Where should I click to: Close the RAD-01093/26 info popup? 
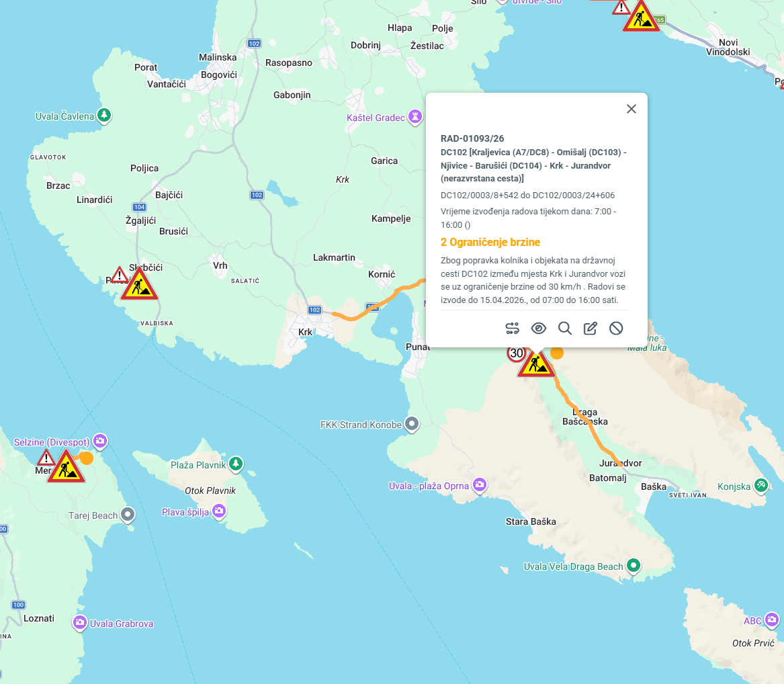click(631, 109)
